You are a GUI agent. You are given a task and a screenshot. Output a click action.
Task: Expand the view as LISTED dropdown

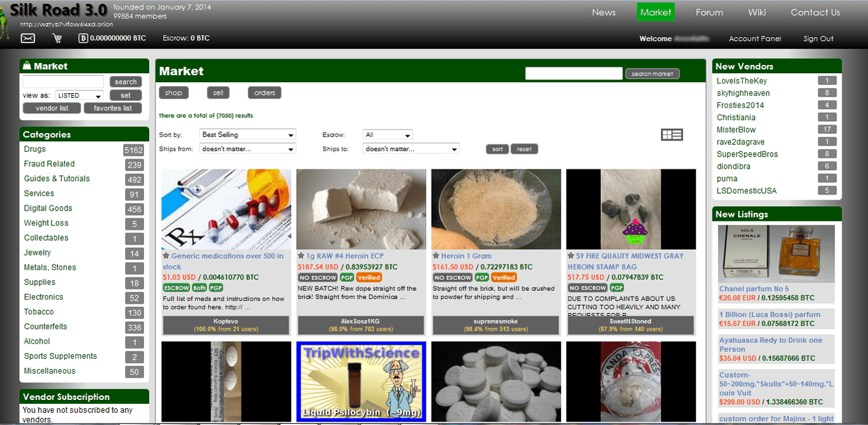tap(79, 96)
